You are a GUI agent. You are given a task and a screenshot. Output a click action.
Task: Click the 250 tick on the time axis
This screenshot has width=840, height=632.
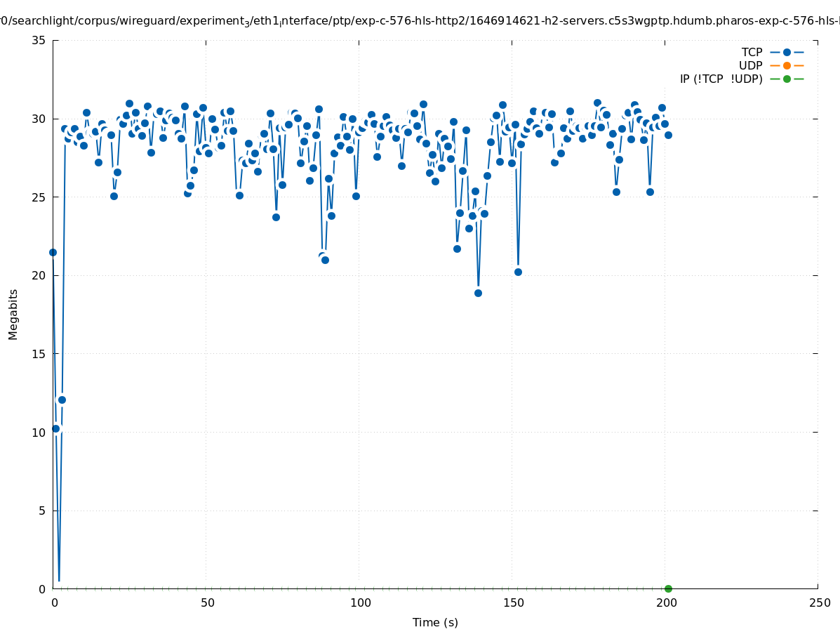click(819, 603)
